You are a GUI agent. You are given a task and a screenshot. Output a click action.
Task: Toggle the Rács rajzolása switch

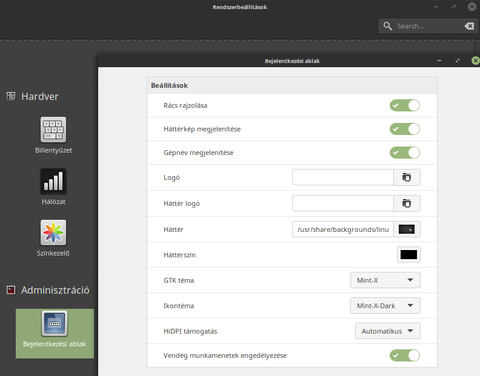click(x=405, y=105)
